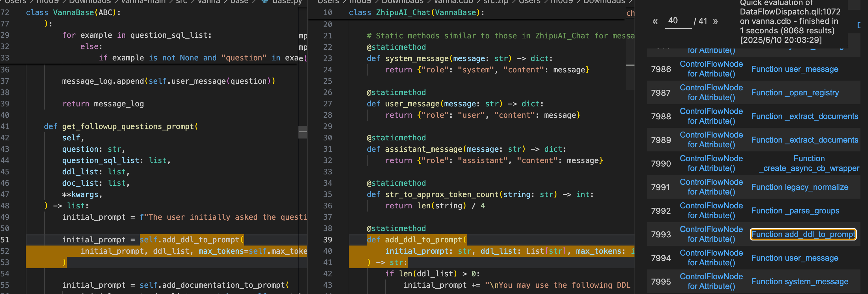Open ControlFlowNode for Attribute() in row 7993
This screenshot has width=868, height=294.
point(711,234)
